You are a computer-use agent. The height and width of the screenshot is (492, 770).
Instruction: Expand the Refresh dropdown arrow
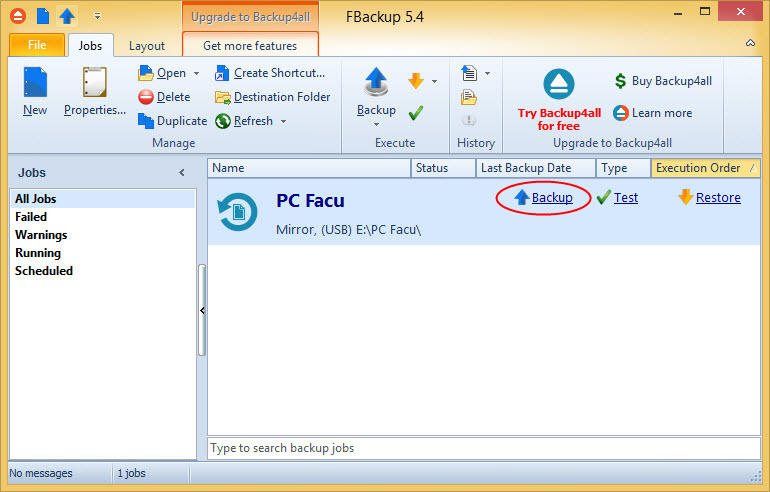click(283, 121)
